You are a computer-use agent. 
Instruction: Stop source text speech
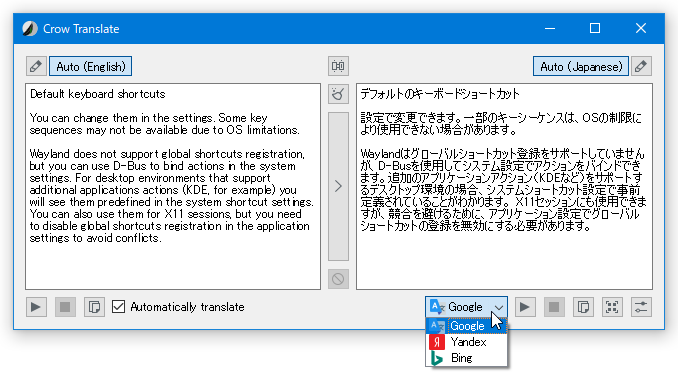(x=65, y=307)
